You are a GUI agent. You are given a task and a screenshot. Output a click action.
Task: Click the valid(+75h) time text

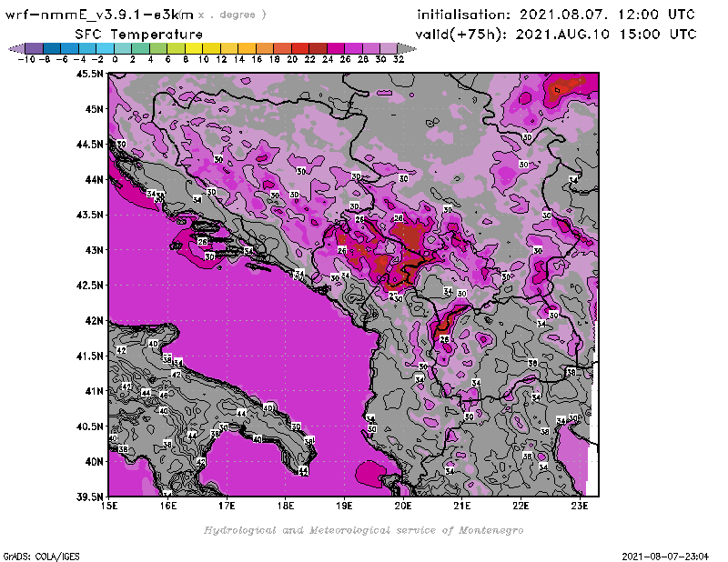point(556,35)
